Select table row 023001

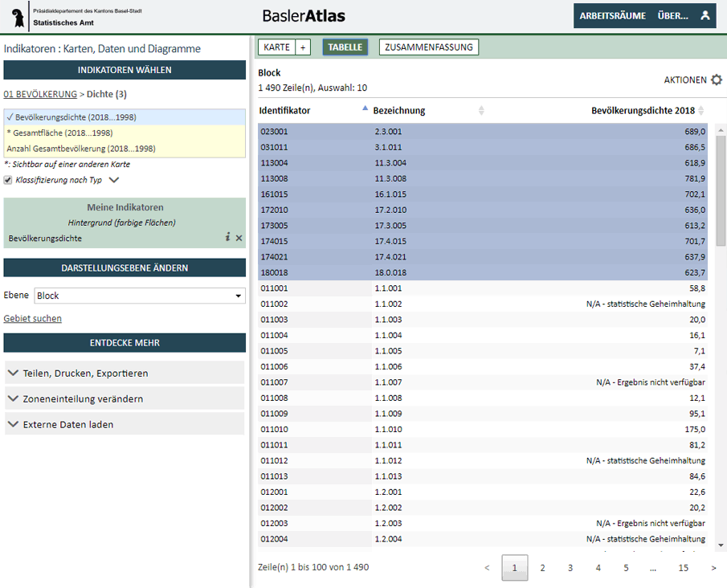[483, 131]
